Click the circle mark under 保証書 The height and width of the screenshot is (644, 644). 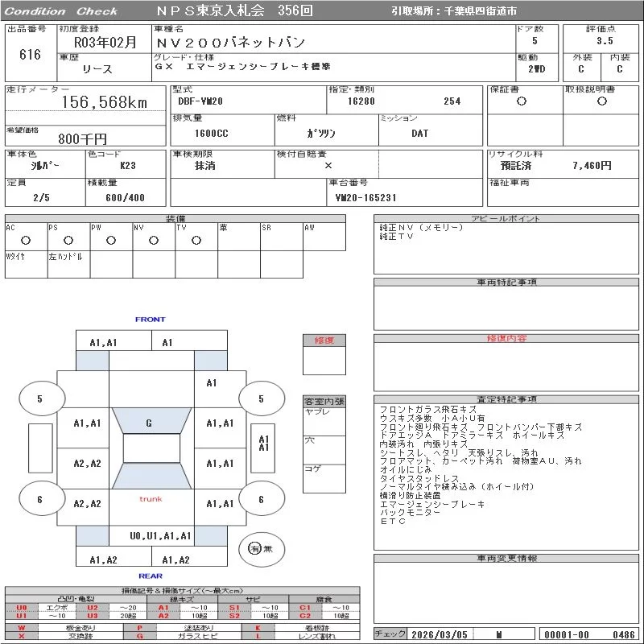tap(522, 101)
